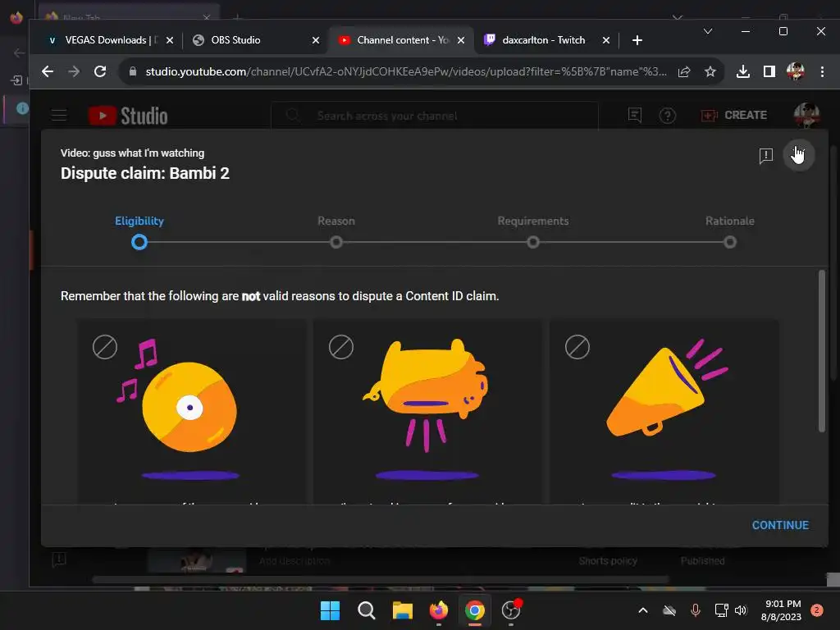840x630 pixels.
Task: Open Chrome from taskbar
Action: [475, 610]
